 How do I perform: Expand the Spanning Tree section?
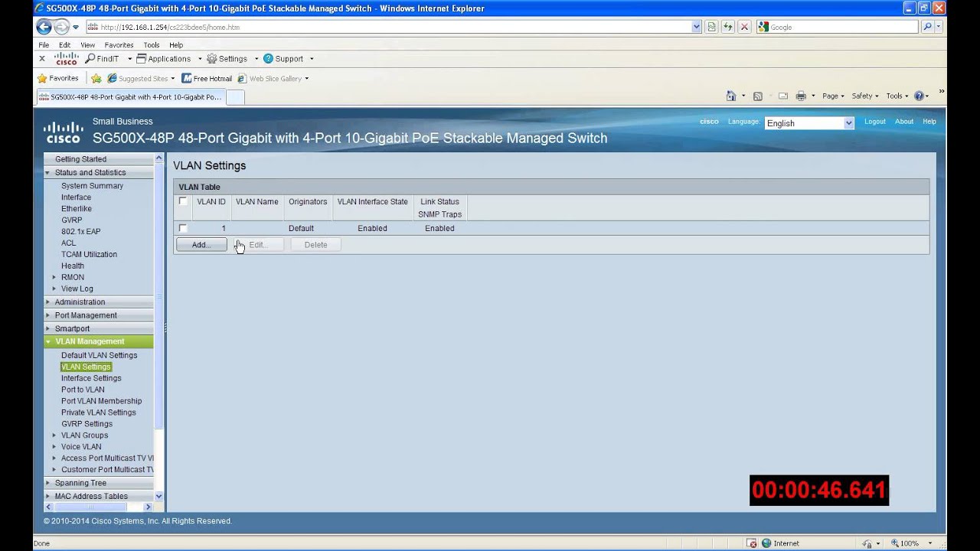(x=99, y=483)
